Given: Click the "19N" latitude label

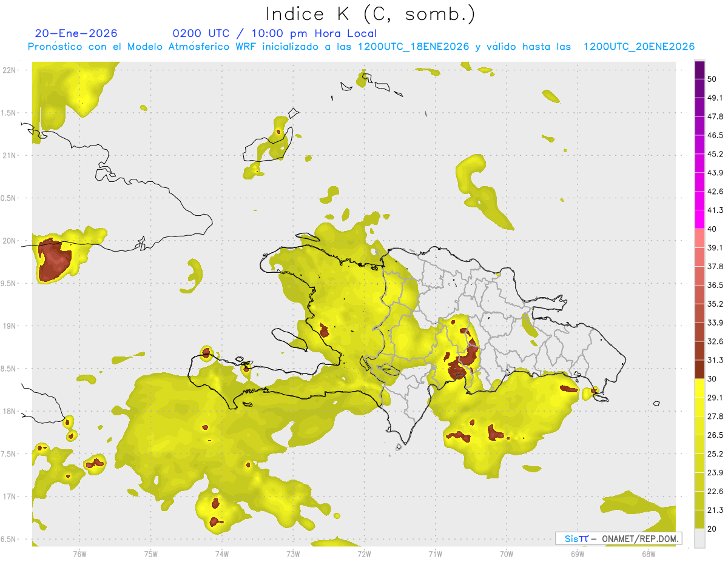Looking at the screenshot, I should [x=10, y=326].
